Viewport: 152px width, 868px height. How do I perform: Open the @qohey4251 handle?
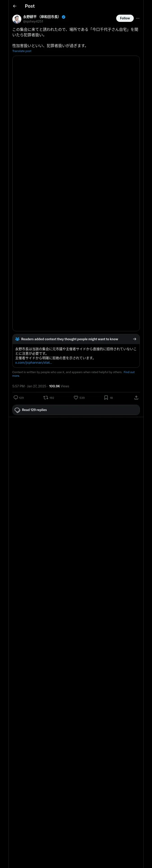(x=33, y=21)
